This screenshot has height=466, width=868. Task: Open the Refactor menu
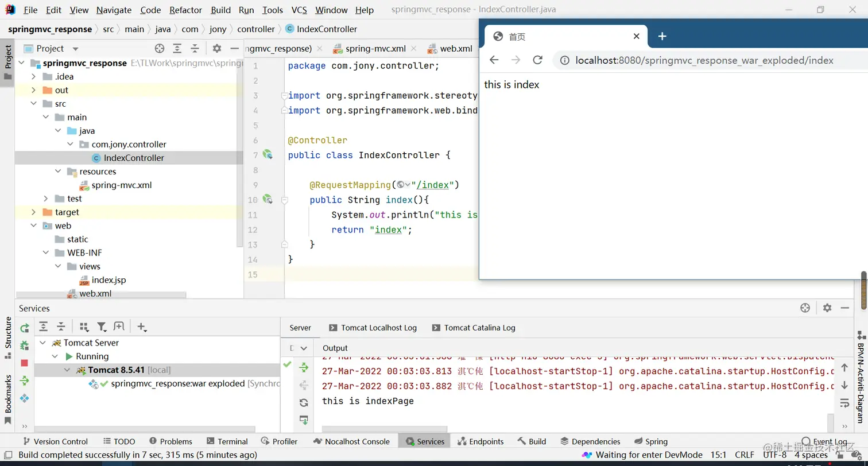click(185, 10)
